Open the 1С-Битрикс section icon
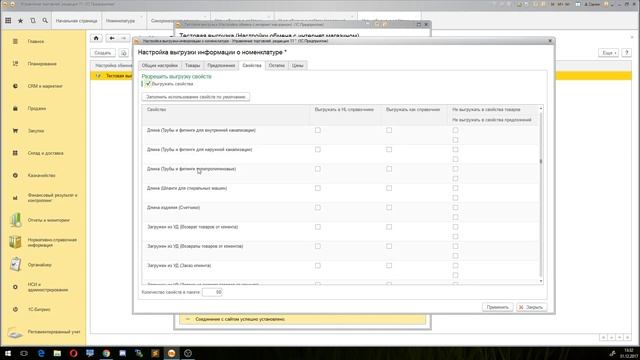640x360 pixels. point(15,309)
